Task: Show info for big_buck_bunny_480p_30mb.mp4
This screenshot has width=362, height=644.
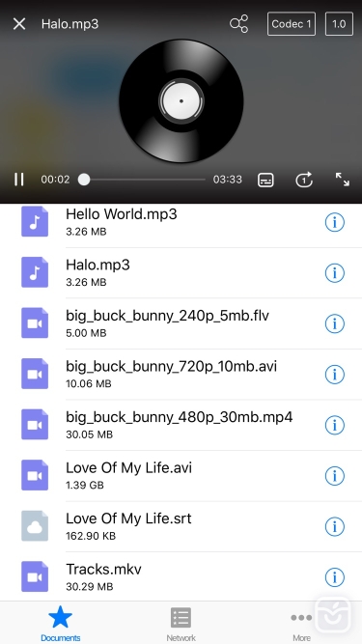Action: [x=335, y=425]
